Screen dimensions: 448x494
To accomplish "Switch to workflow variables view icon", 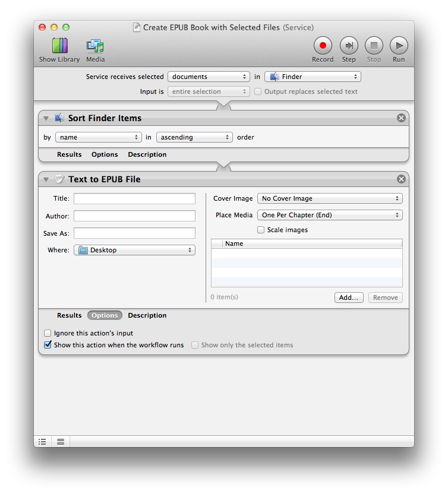I will (61, 442).
